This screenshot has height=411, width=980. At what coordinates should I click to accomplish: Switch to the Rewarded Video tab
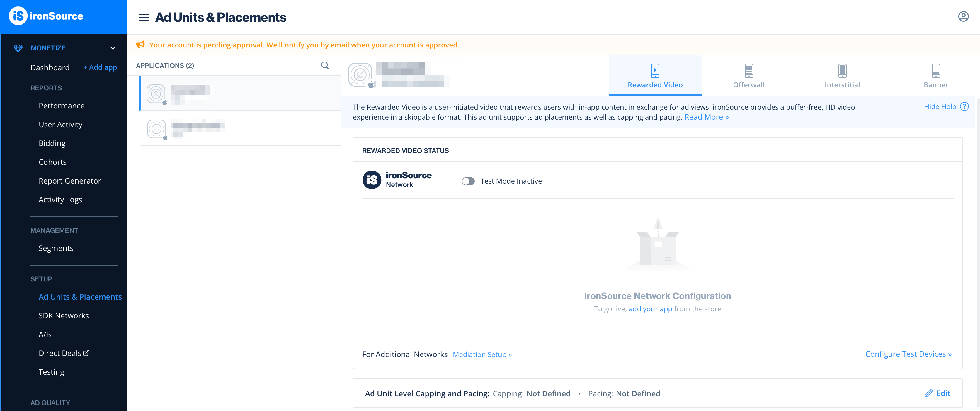[655, 76]
